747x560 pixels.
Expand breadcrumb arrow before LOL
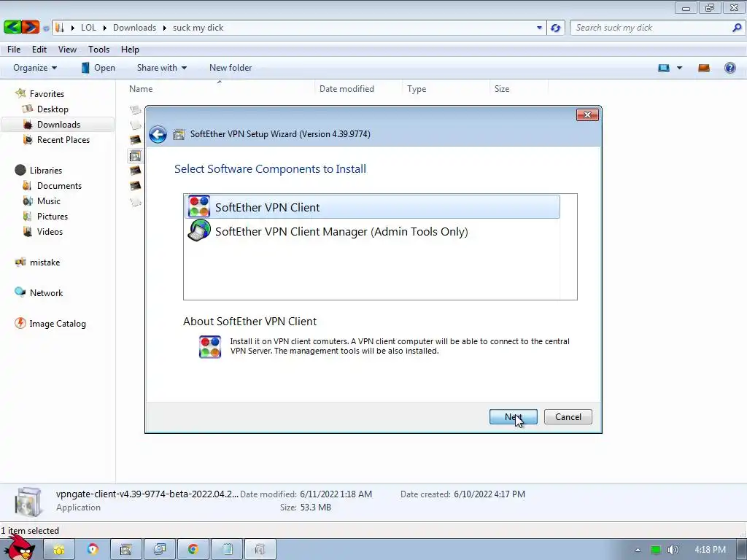(x=72, y=28)
